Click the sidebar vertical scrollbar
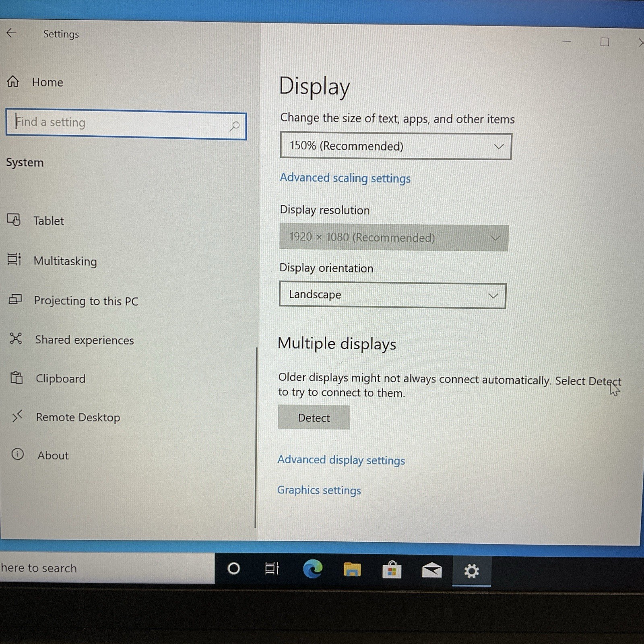The image size is (644, 644). 256,438
